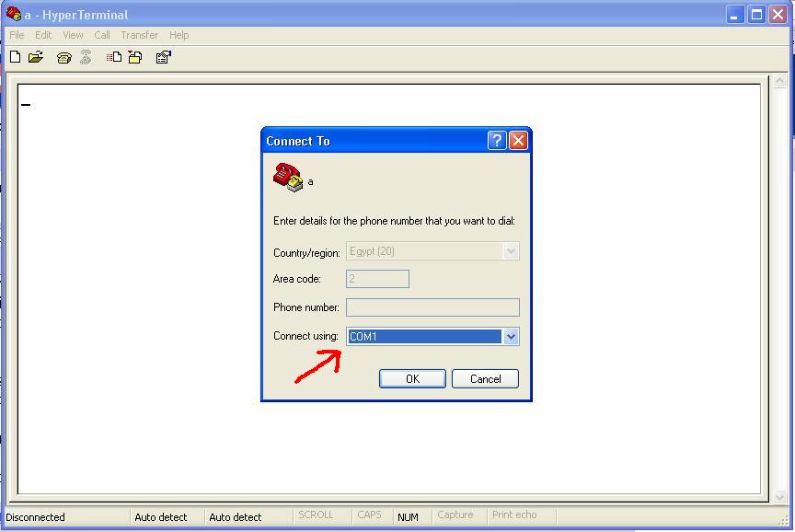Open the Help menu
Screen dimensions: 795x532
coord(179,35)
